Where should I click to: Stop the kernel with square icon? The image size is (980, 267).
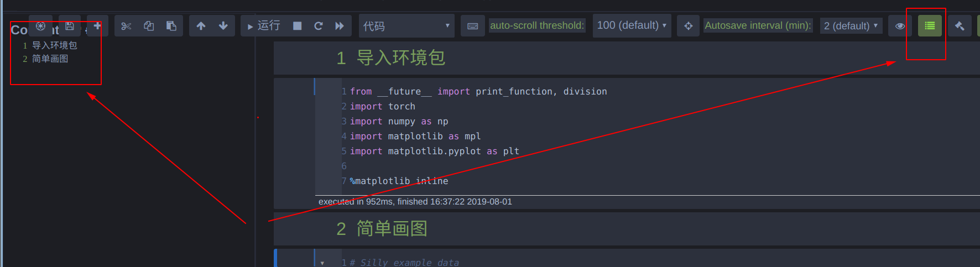(297, 26)
